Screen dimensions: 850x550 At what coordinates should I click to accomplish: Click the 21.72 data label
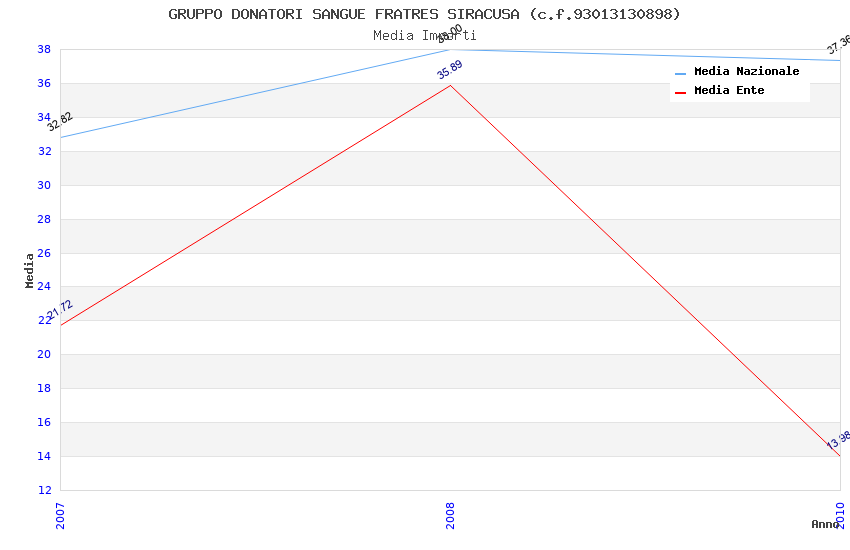60,309
